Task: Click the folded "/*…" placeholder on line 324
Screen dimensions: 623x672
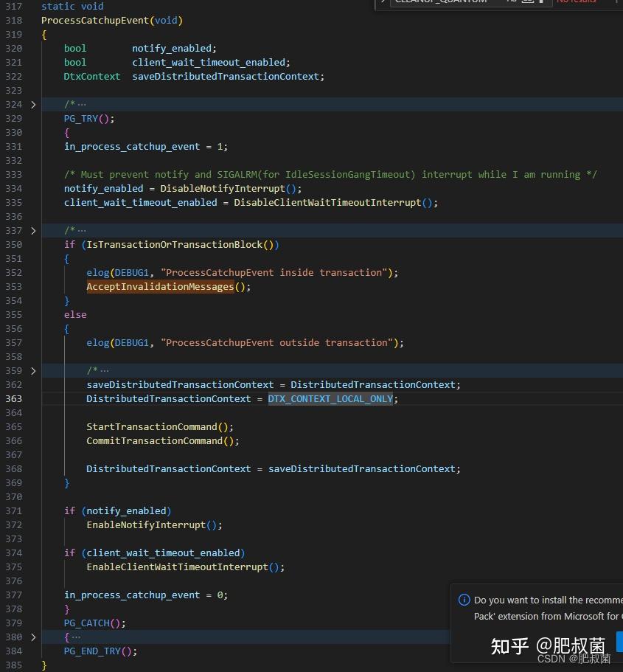Action: click(x=74, y=104)
